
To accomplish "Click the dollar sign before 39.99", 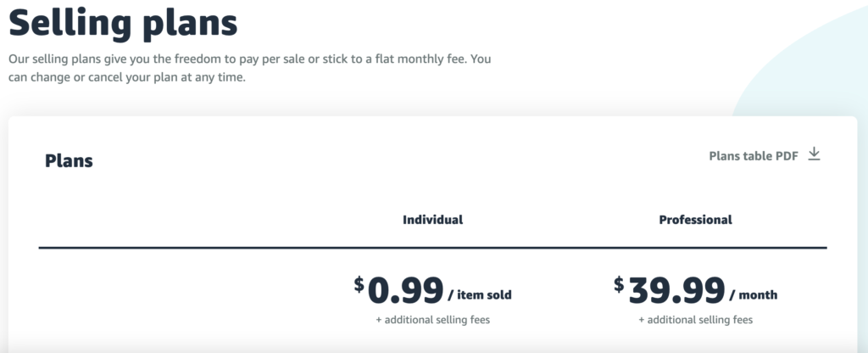I will [619, 283].
